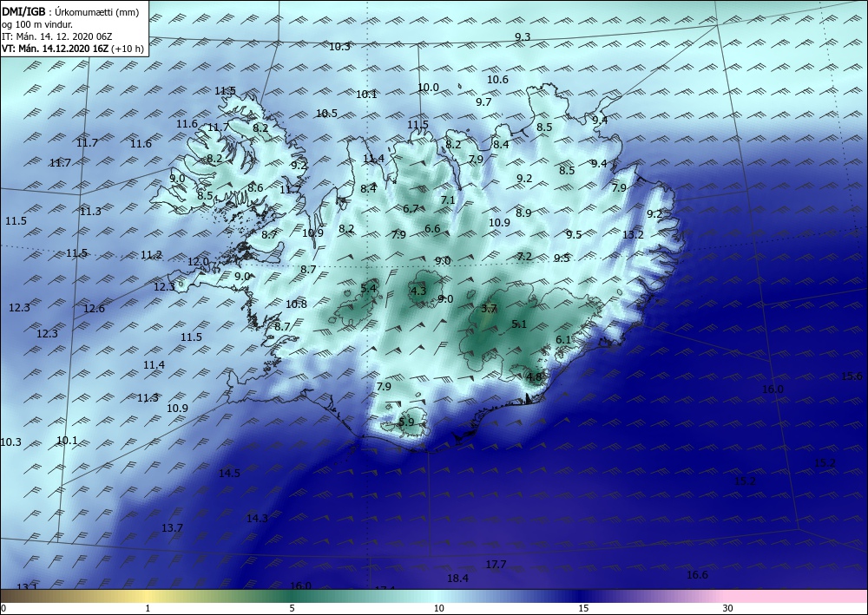Click the lowest value 3.7
This screenshot has width=868, height=615.
[x=489, y=309]
